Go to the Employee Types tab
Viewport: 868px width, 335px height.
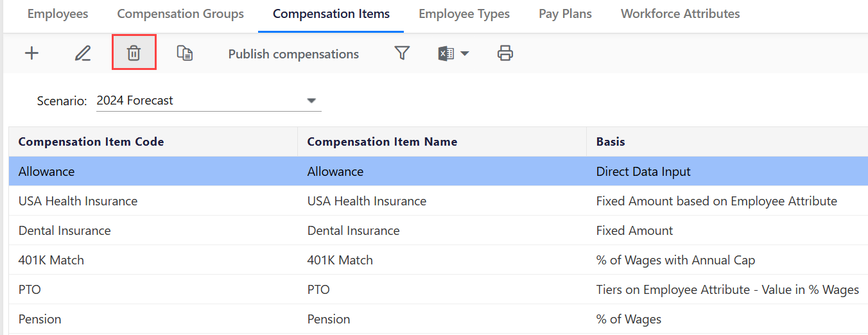464,14
